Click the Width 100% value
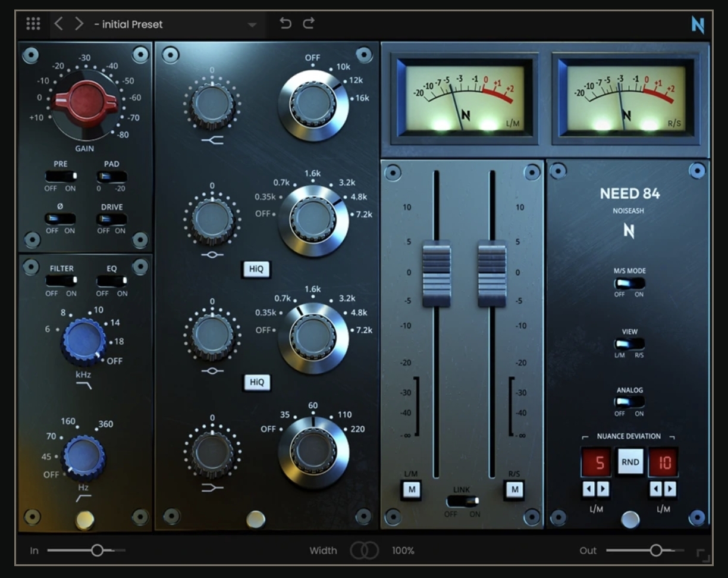The image size is (728, 578). pyautogui.click(x=403, y=551)
